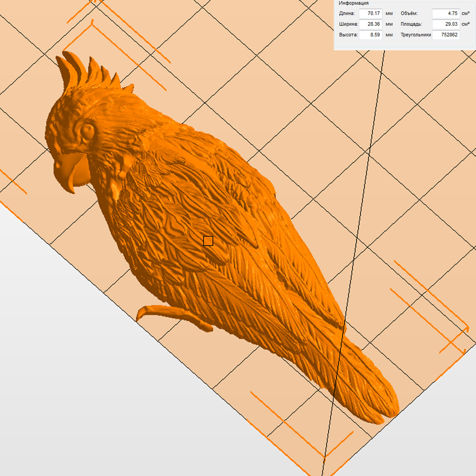Click the Площадь field showing 29.03

(x=446, y=24)
